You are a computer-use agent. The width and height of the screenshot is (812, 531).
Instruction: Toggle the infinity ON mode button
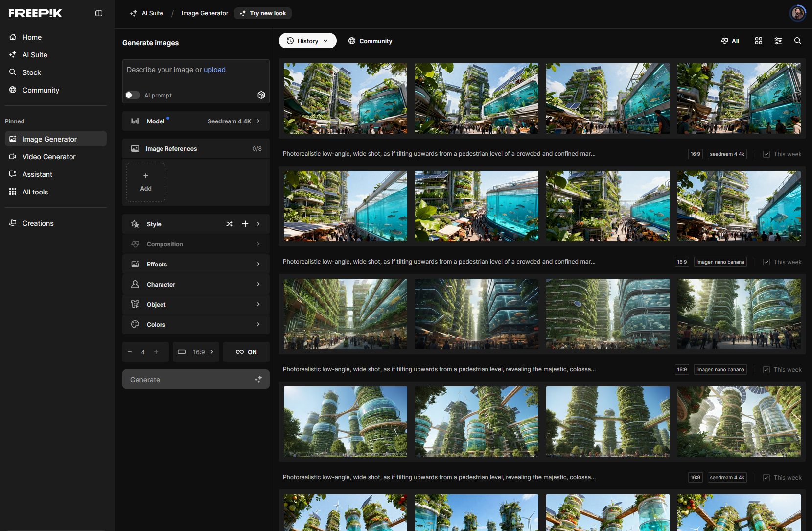click(246, 352)
